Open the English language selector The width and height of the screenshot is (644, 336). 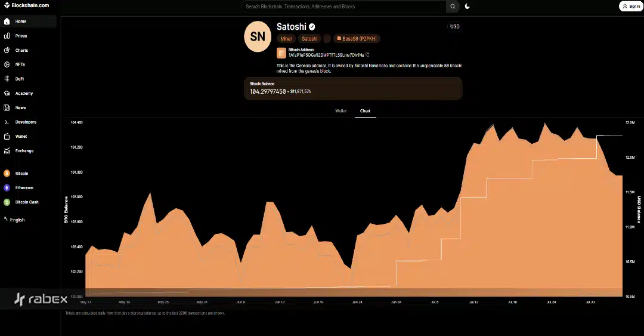tap(14, 220)
